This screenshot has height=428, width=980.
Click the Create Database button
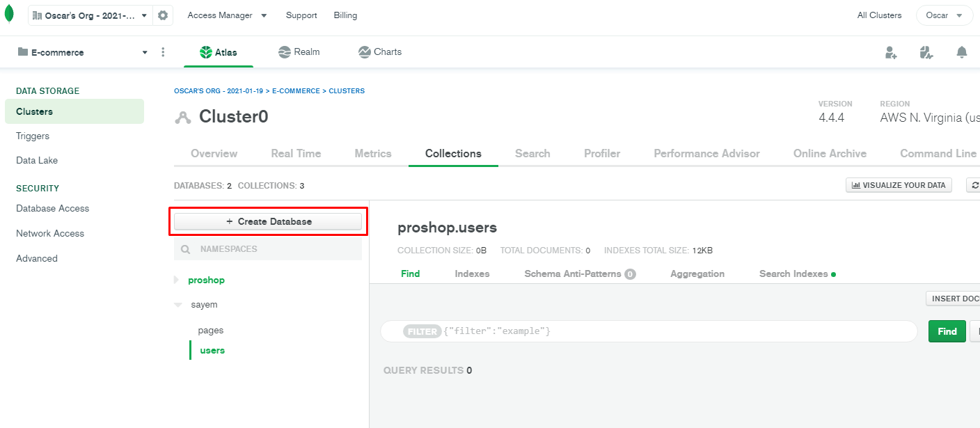point(267,221)
